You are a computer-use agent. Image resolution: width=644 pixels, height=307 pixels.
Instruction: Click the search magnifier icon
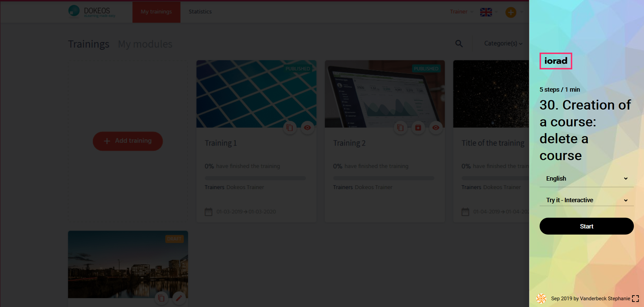(x=459, y=43)
